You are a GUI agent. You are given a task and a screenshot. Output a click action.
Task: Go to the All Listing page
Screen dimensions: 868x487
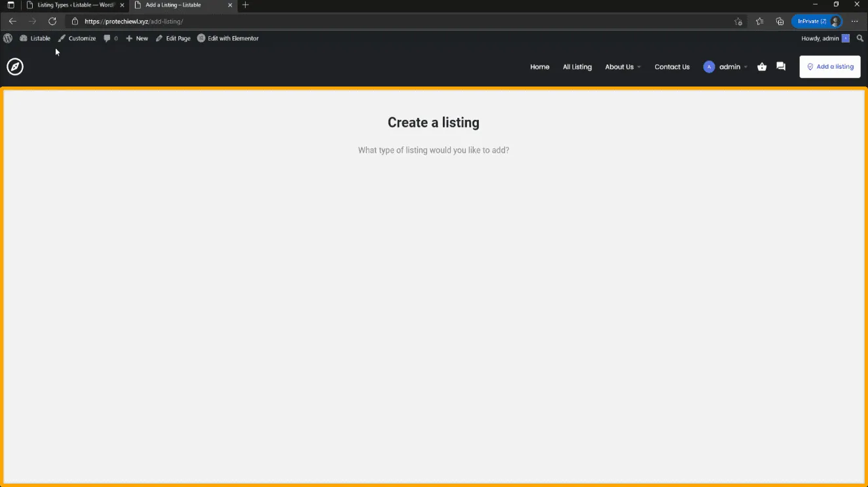pos(577,67)
